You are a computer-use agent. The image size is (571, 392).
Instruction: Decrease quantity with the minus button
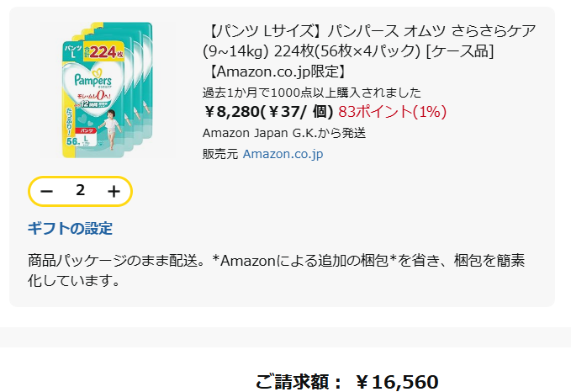47,191
